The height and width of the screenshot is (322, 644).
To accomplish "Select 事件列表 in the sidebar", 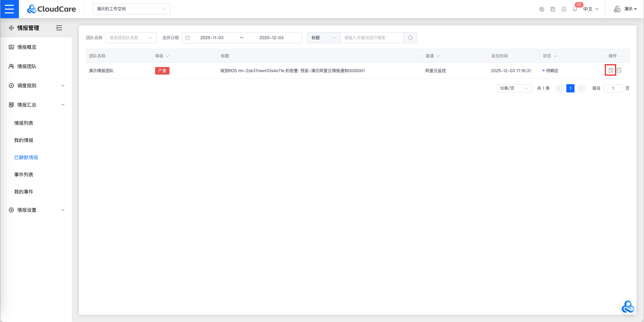I will click(24, 175).
